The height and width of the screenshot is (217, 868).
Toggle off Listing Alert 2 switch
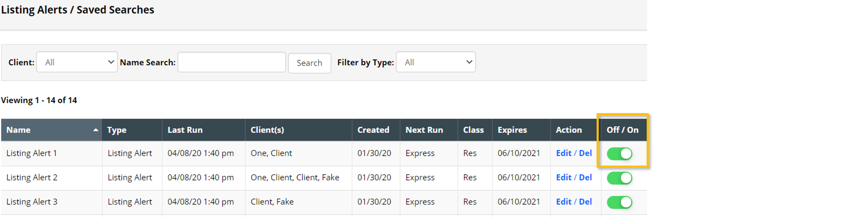[x=619, y=178]
